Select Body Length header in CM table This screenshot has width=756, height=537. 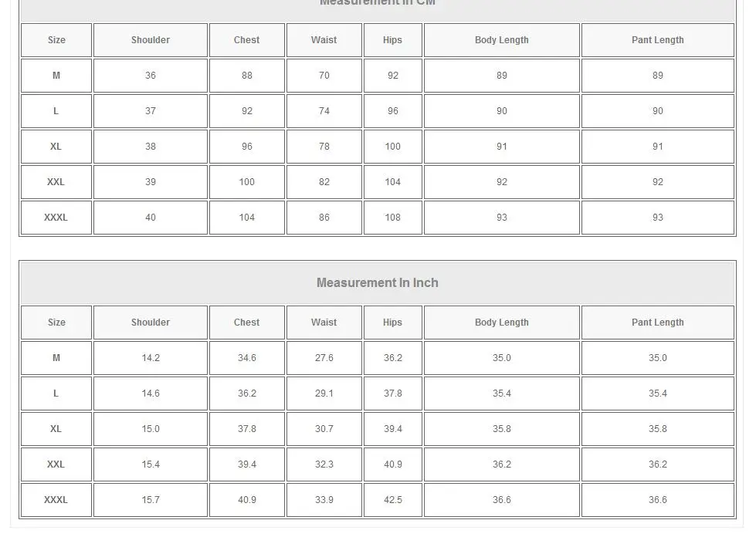[502, 40]
